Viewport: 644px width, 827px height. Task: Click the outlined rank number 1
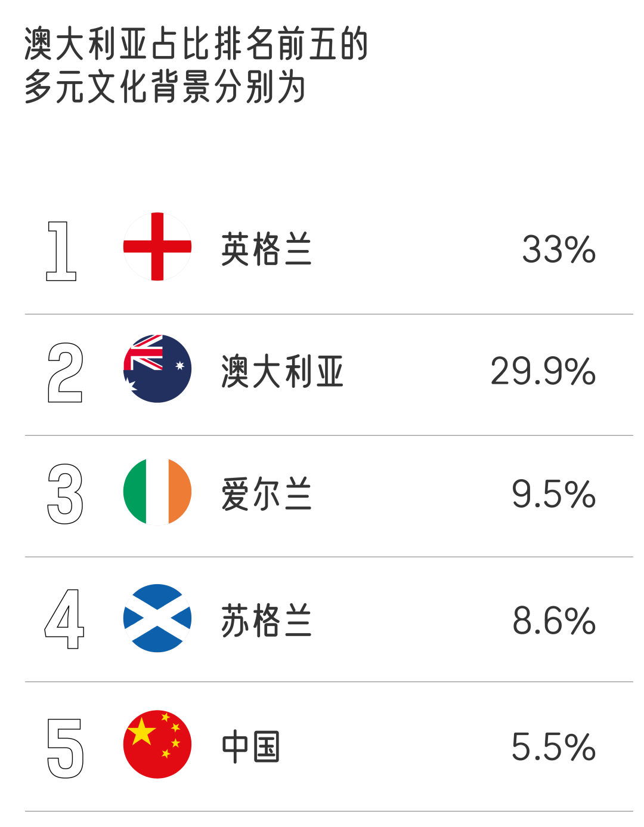point(61,251)
